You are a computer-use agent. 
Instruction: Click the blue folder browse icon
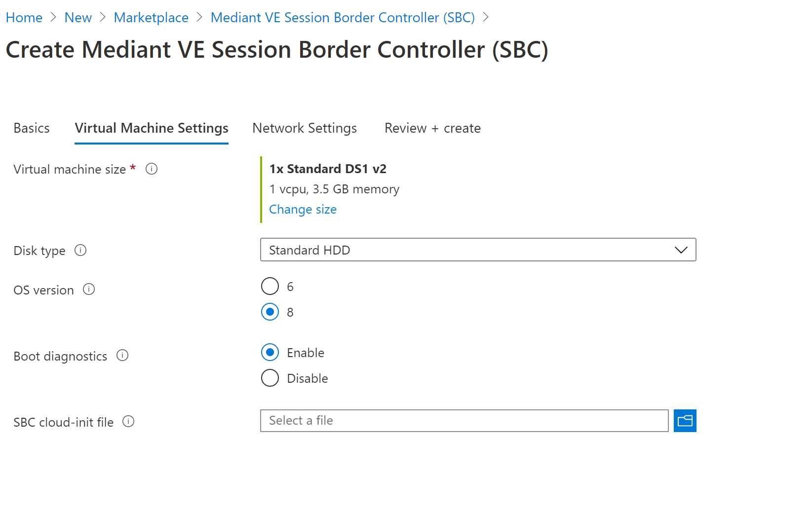[x=685, y=421]
